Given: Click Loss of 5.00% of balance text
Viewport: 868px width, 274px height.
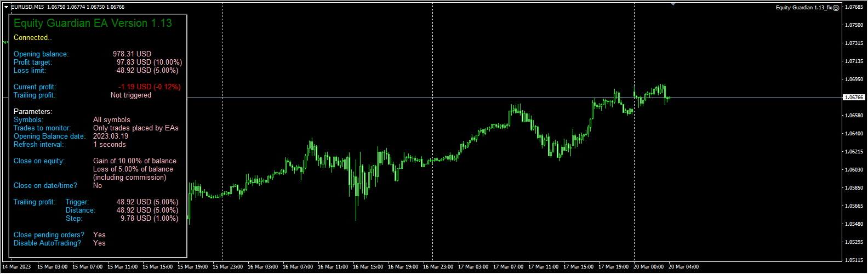Looking at the screenshot, I should [x=133, y=169].
